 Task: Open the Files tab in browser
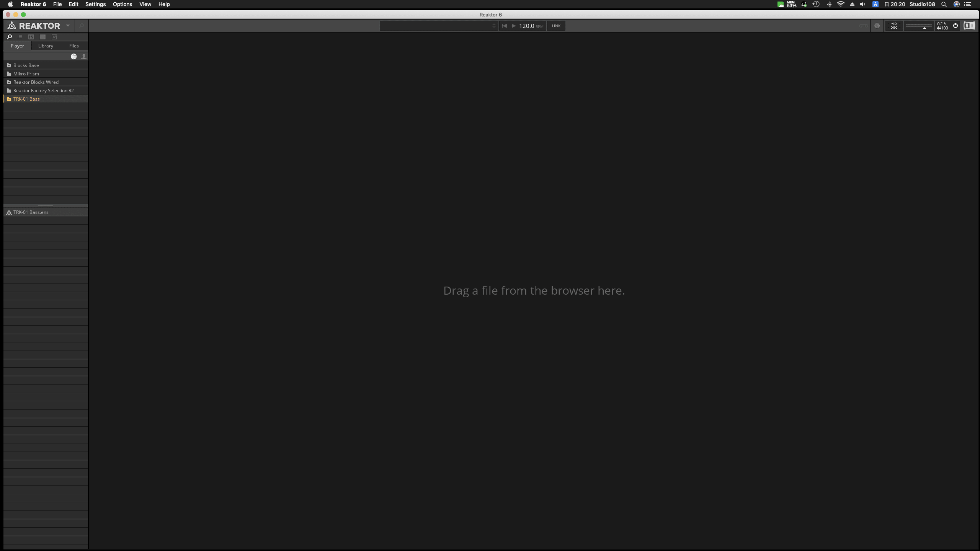[x=73, y=46]
